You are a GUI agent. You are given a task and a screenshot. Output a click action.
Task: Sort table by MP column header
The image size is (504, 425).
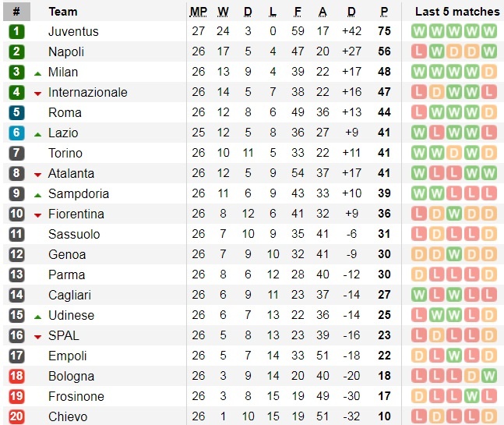tap(199, 12)
